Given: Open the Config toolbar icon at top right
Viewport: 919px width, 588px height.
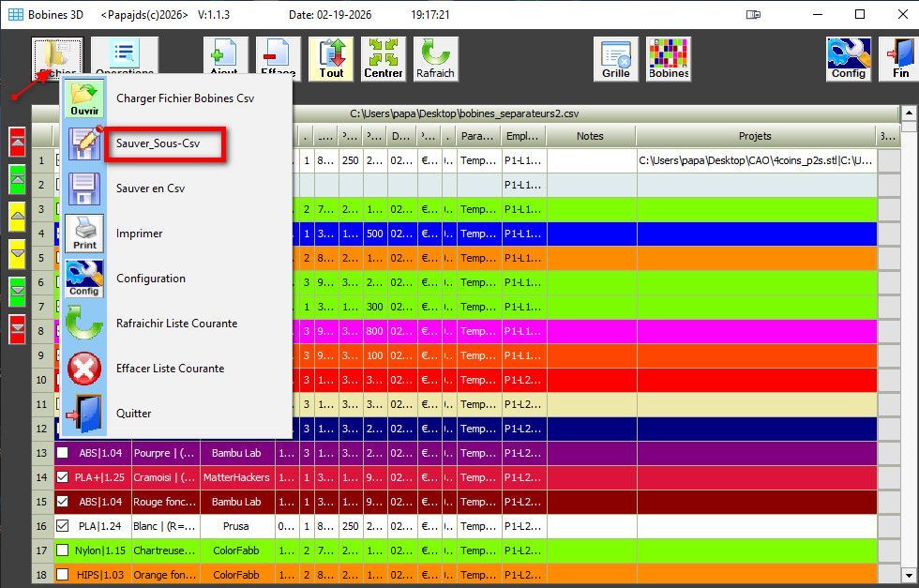Looking at the screenshot, I should point(849,59).
